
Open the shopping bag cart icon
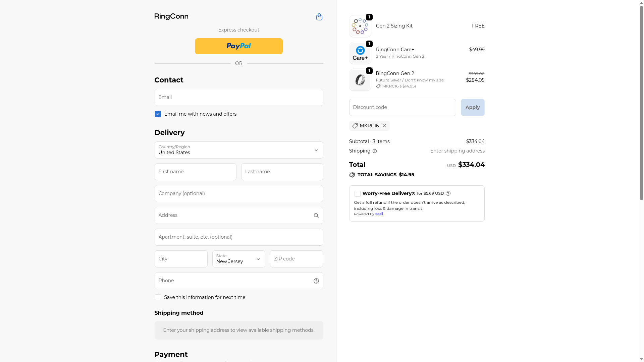[319, 17]
